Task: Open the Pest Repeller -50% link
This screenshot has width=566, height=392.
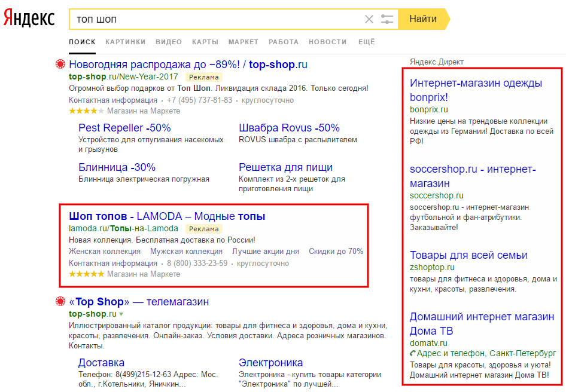Action: [124, 128]
